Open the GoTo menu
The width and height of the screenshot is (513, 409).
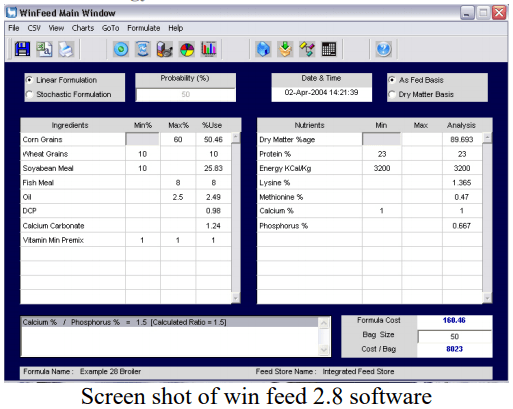110,28
